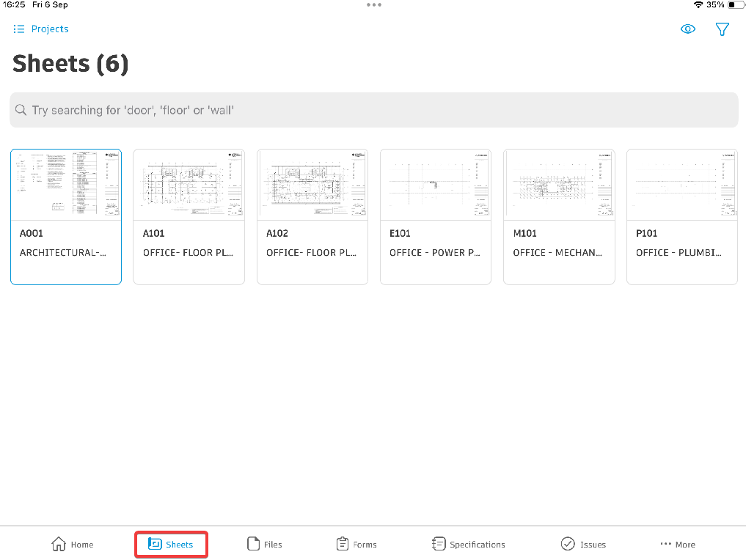Select the OFFICE - PLUMBI... title
Image resolution: width=746 pixels, height=560 pixels.
click(x=679, y=252)
